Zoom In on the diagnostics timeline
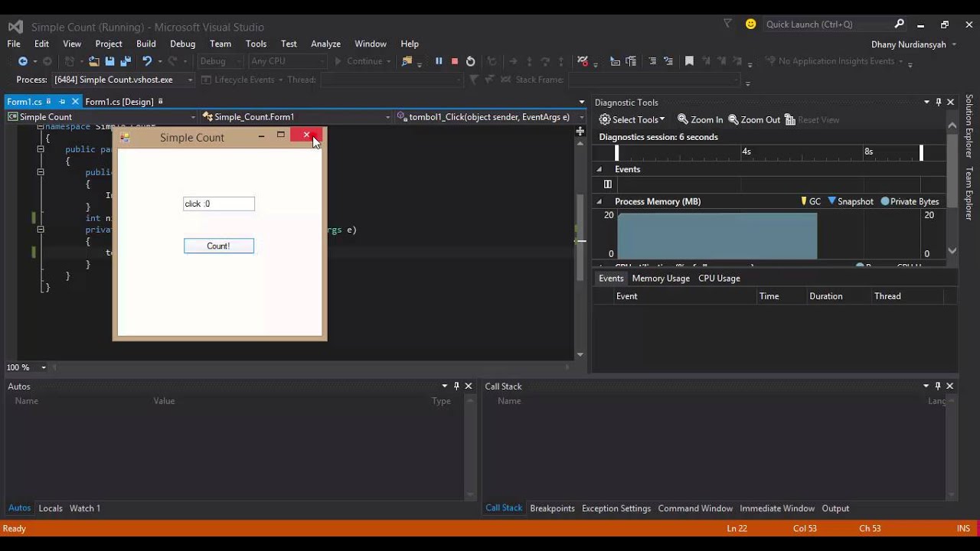This screenshot has width=980, height=551. [700, 119]
